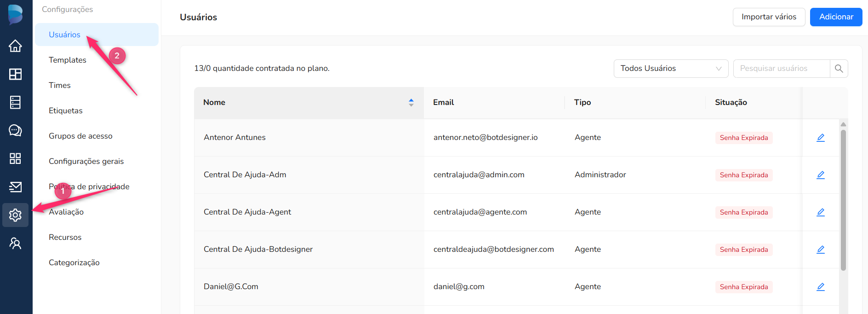Click the search magnifier icon
Image resolution: width=868 pixels, height=314 pixels.
839,69
